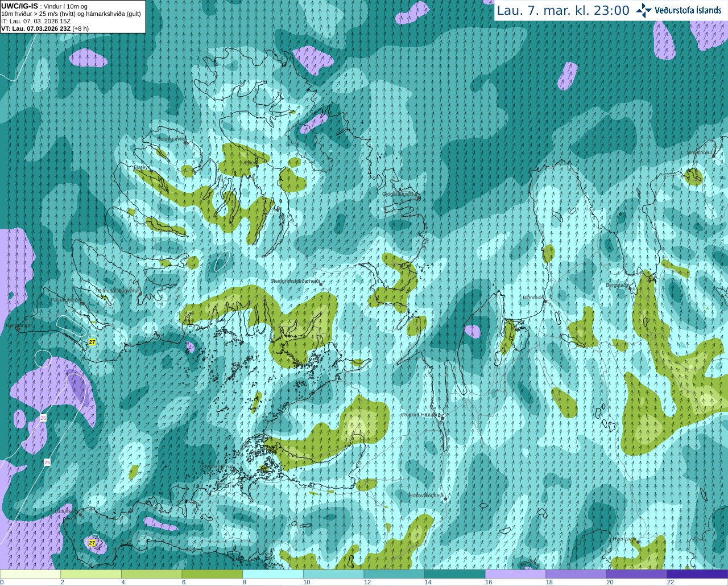Click the upper white 25 gust contour label
728x586 pixels.
[43, 418]
